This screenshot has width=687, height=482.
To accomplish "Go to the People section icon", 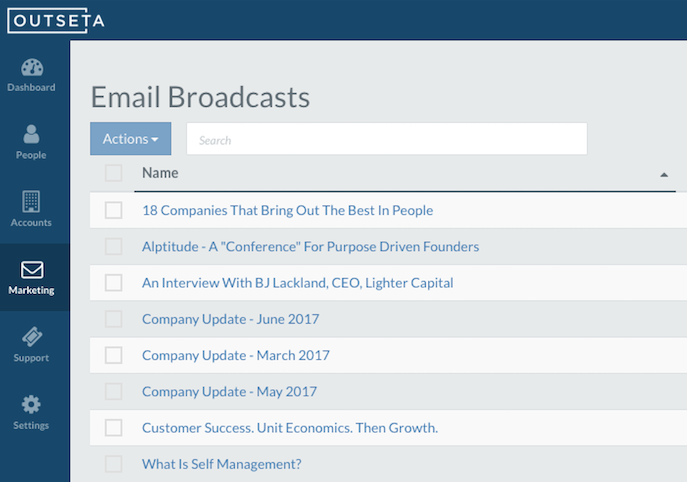I will click(31, 135).
